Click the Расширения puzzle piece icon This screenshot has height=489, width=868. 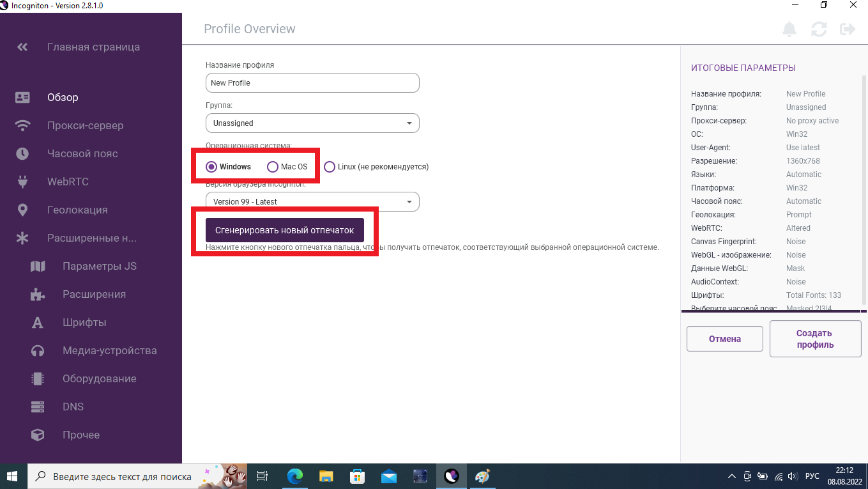click(38, 294)
